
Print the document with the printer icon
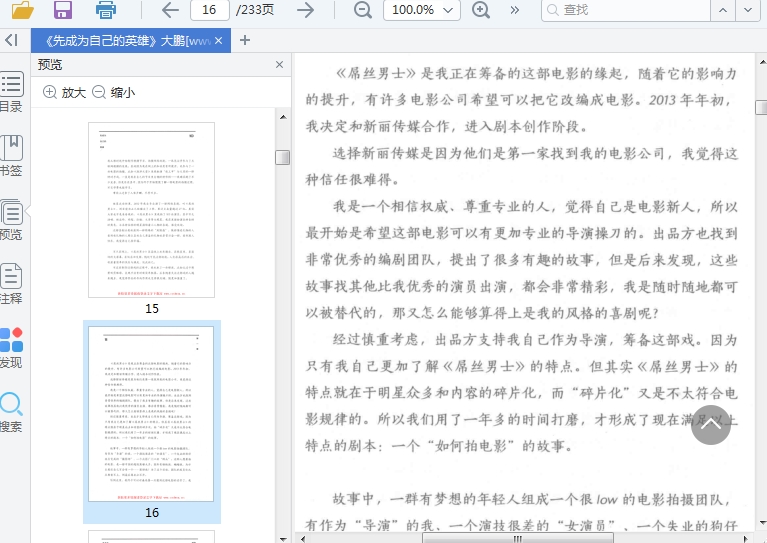click(106, 10)
